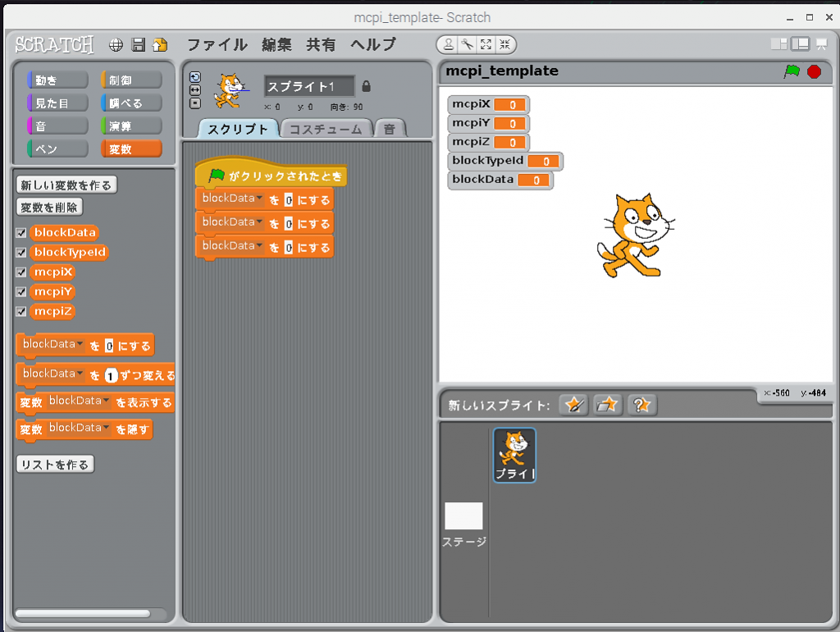Switch to the 音 tab

click(x=390, y=129)
